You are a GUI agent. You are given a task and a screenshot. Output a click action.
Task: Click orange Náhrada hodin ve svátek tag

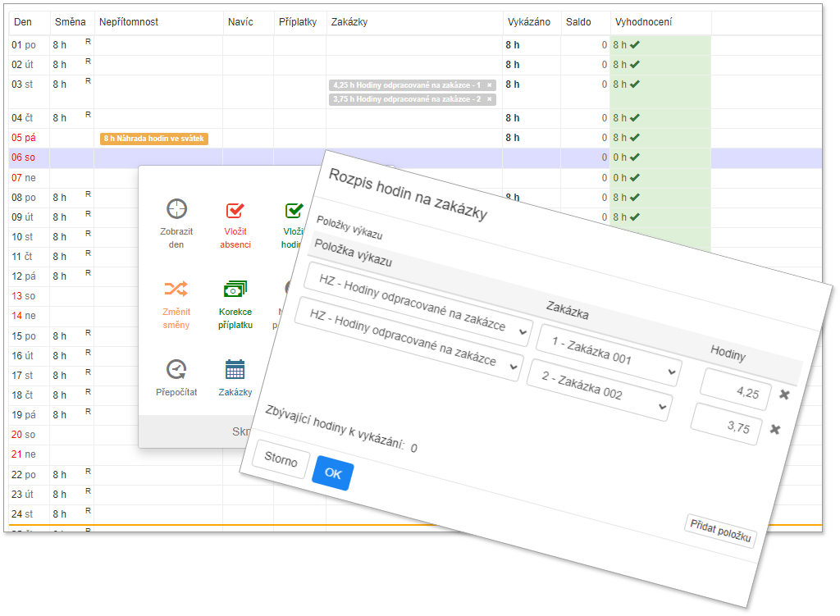tap(154, 139)
